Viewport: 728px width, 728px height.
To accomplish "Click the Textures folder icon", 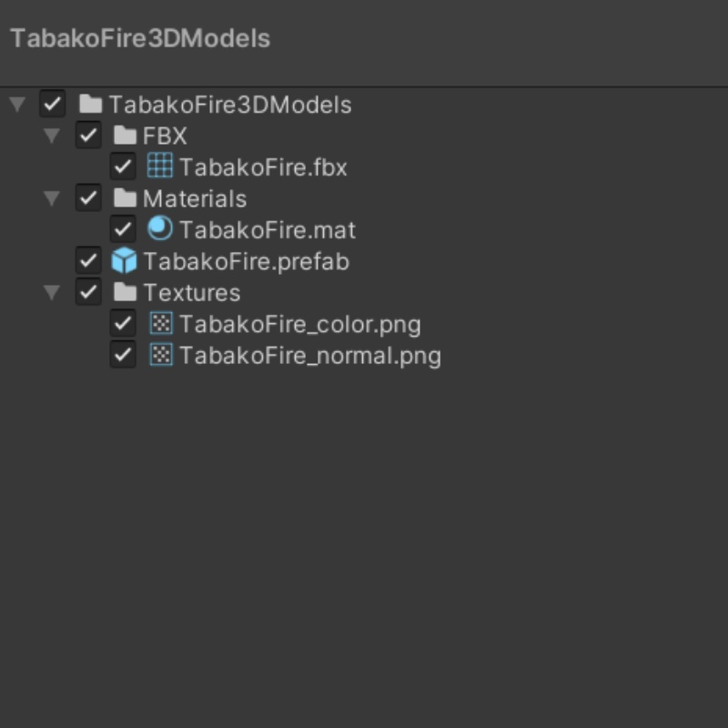I will pyautogui.click(x=125, y=292).
